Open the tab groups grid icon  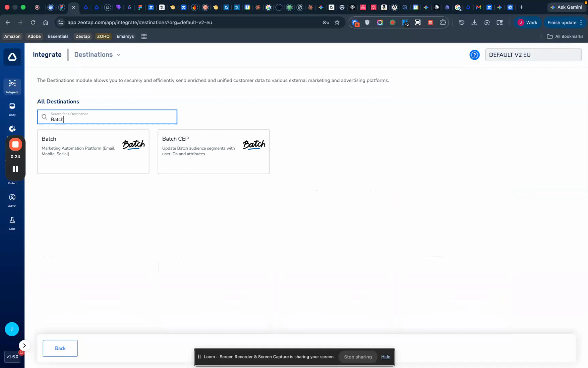click(144, 36)
